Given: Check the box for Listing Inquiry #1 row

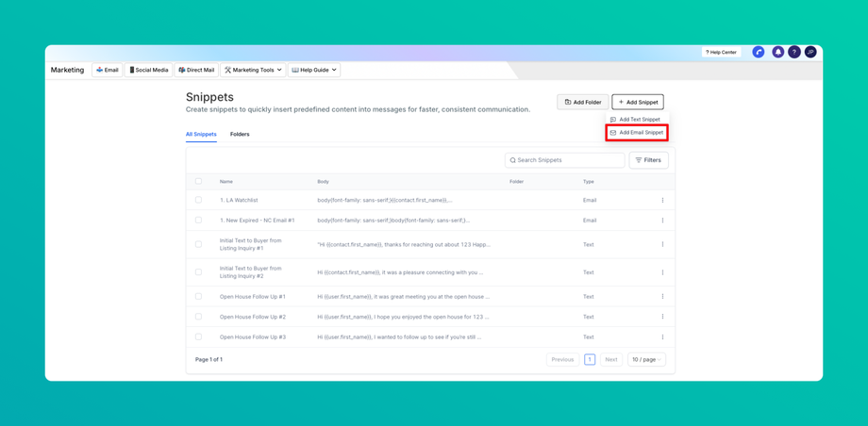Looking at the screenshot, I should 199,244.
